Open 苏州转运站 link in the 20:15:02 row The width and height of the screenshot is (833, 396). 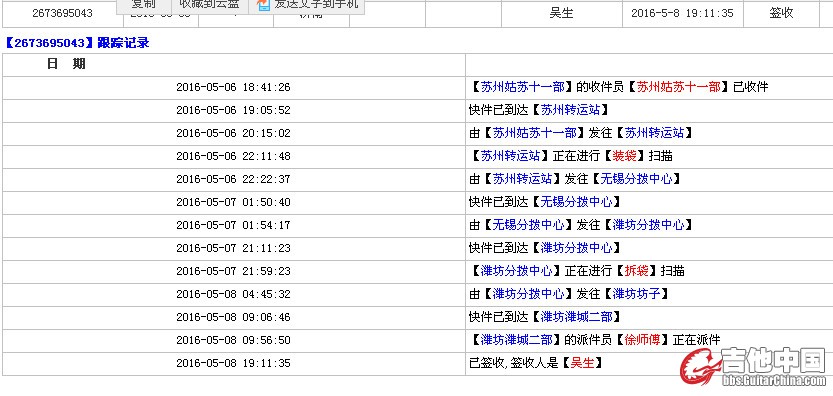point(654,133)
